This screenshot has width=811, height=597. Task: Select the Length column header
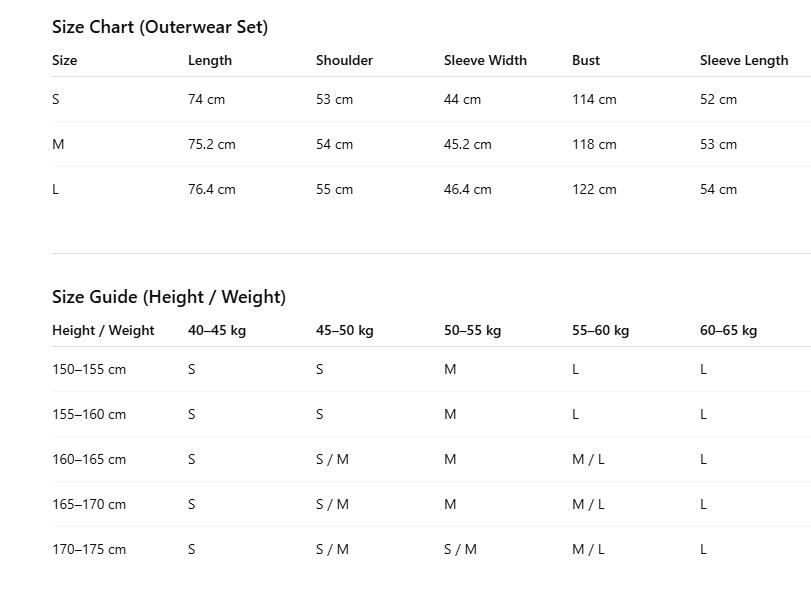tap(210, 61)
